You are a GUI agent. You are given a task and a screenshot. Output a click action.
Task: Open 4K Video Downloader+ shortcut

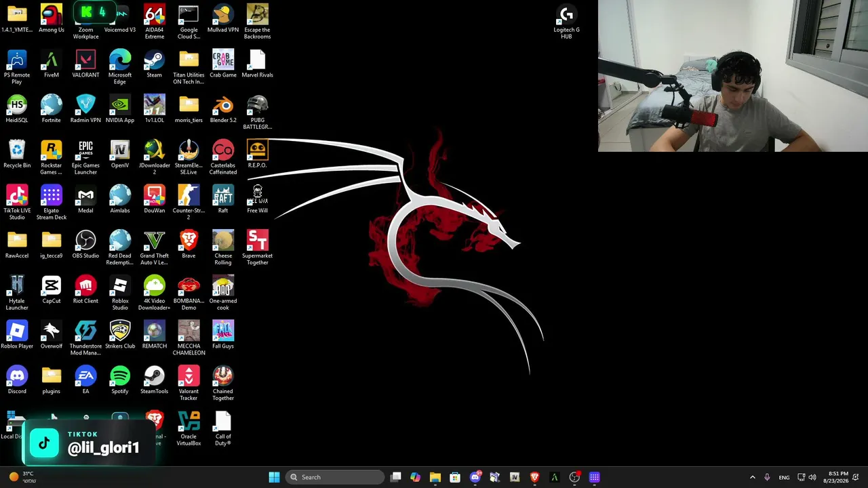pyautogui.click(x=155, y=293)
